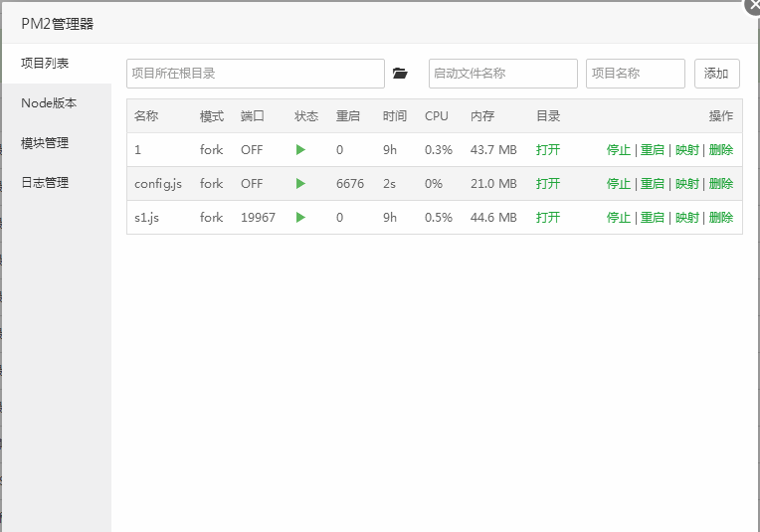The image size is (760, 532).
Task: Click port value 19967
Action: click(x=258, y=217)
